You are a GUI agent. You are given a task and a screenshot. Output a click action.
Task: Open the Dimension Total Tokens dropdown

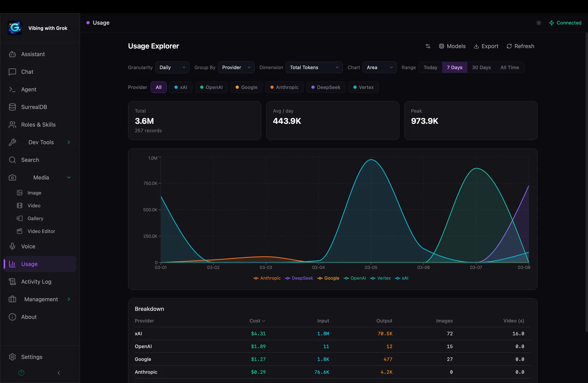pos(314,67)
